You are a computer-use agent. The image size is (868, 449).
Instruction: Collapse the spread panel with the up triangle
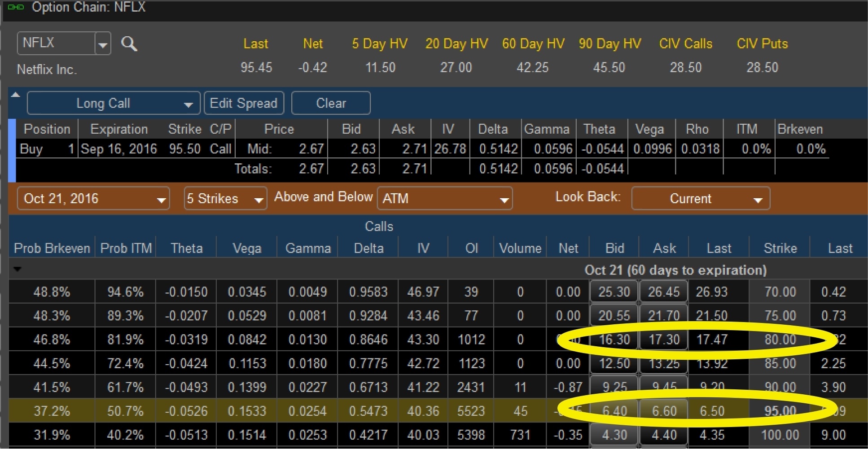16,95
